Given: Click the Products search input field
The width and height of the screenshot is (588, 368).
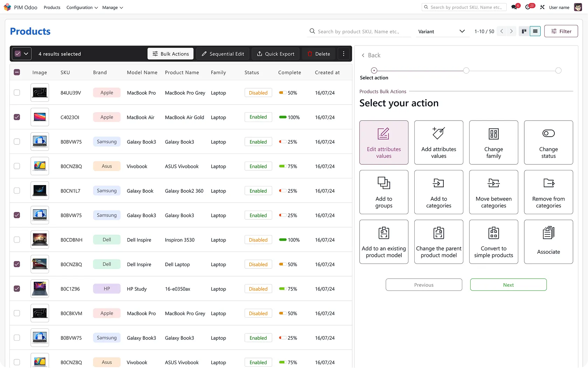Looking at the screenshot, I should click(361, 32).
